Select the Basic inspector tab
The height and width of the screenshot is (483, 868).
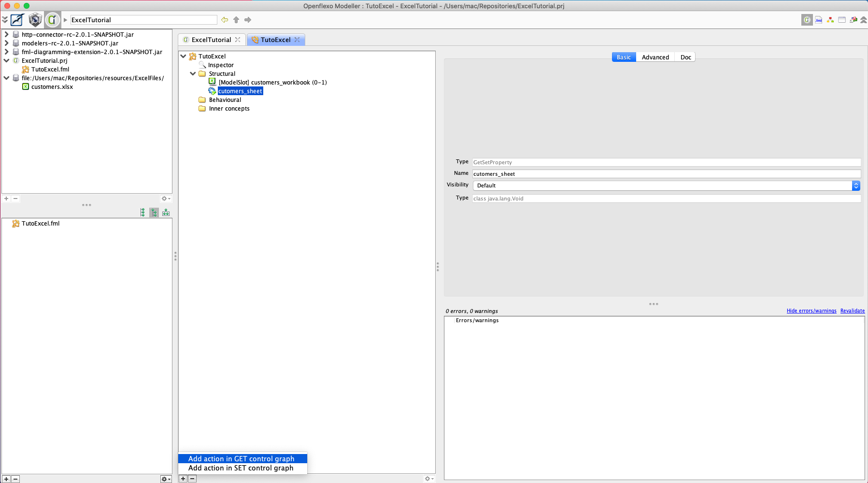624,57
